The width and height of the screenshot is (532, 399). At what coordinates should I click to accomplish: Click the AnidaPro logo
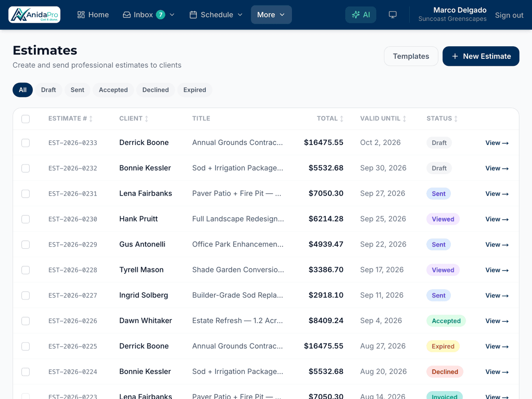[34, 14]
